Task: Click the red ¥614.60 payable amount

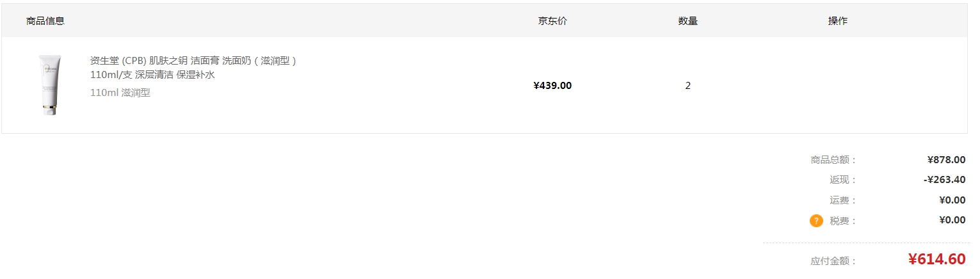Action: click(936, 259)
